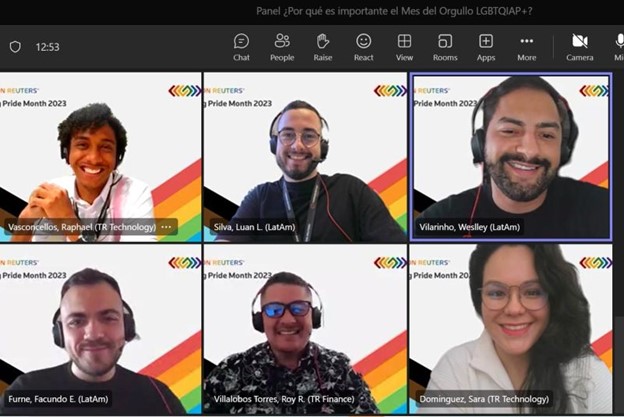Turn on the Camera
The image size is (624, 417).
(580, 47)
